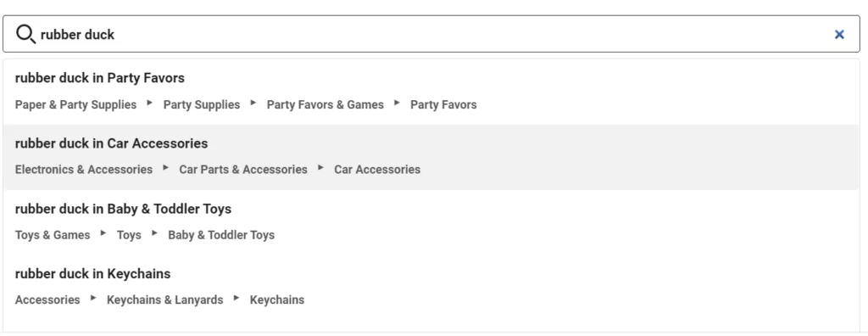868x336 pixels.
Task: Clear the search with the X icon
Action: (839, 35)
